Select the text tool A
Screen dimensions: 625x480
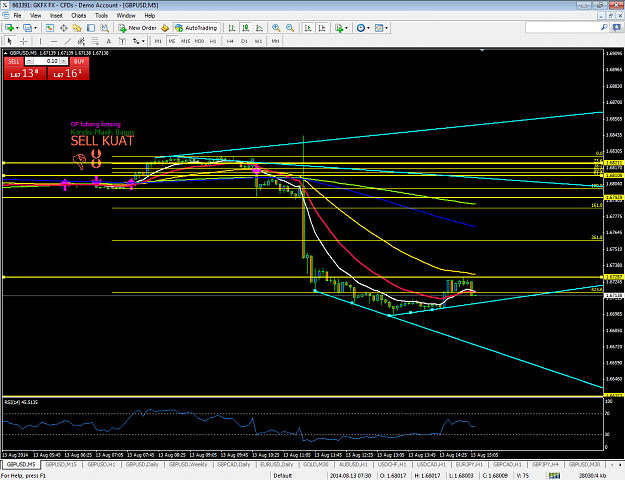pos(108,41)
